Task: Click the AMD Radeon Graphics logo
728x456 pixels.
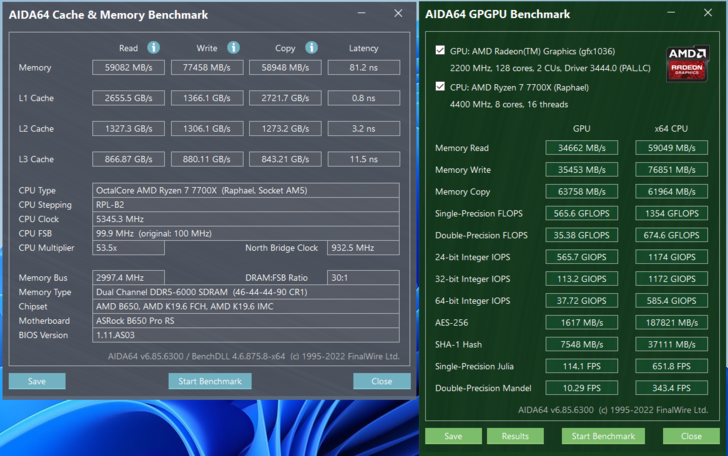Action: point(686,62)
